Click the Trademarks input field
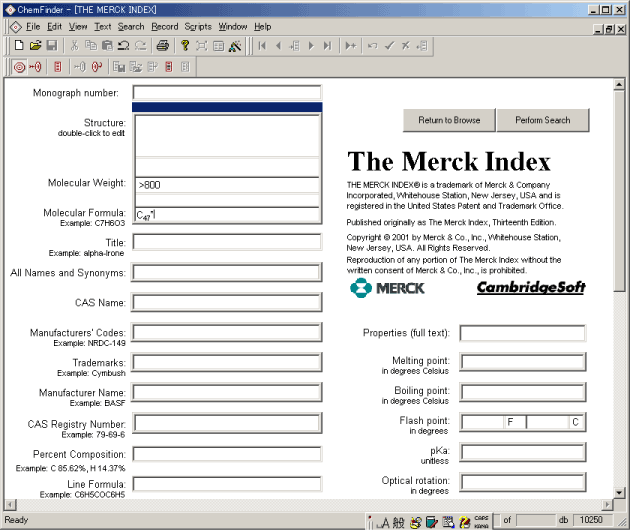 click(227, 362)
